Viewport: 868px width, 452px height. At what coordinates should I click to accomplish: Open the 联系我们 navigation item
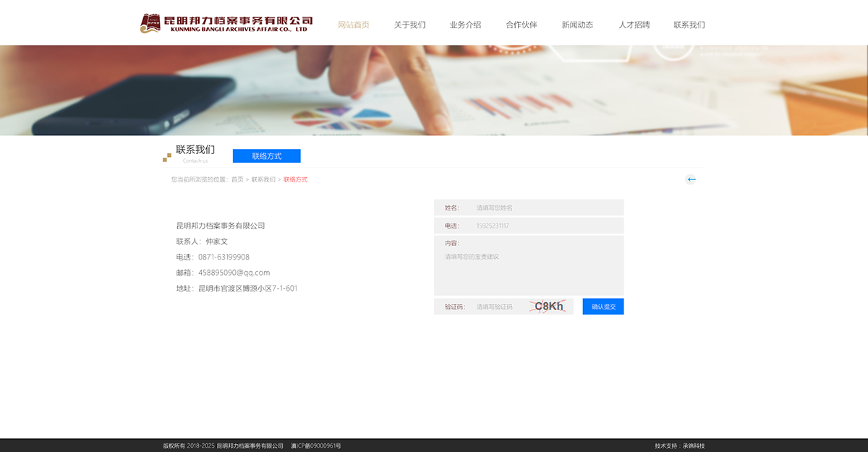click(x=689, y=24)
